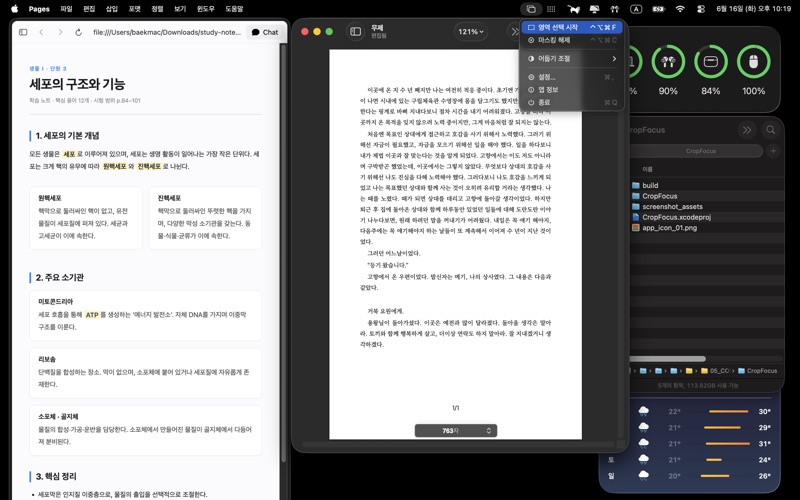Screen dimensions: 800x500
Task: Add a new Finder tab with plus button
Action: 773,151
